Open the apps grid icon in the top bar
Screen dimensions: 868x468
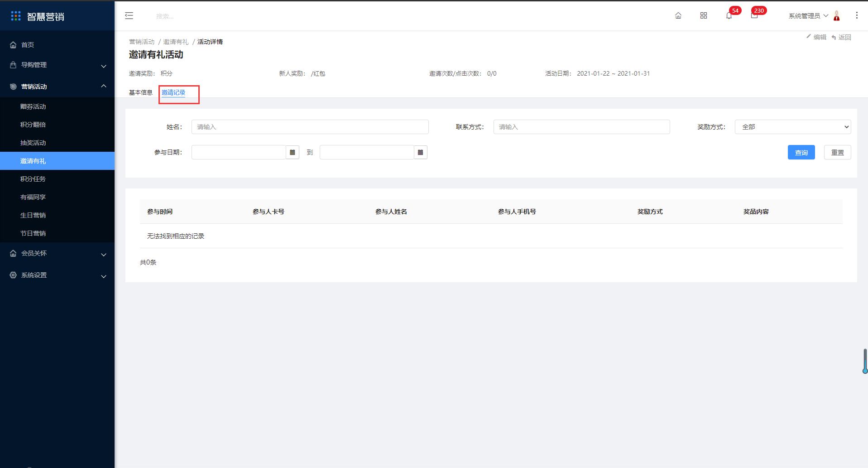704,16
